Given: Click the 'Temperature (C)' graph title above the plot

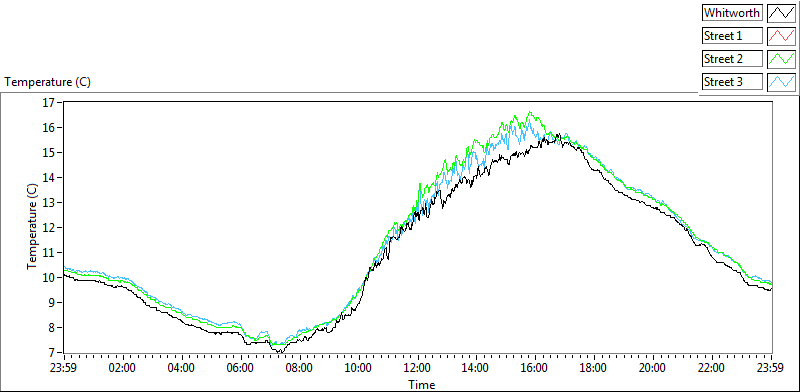Looking at the screenshot, I should click(x=47, y=82).
